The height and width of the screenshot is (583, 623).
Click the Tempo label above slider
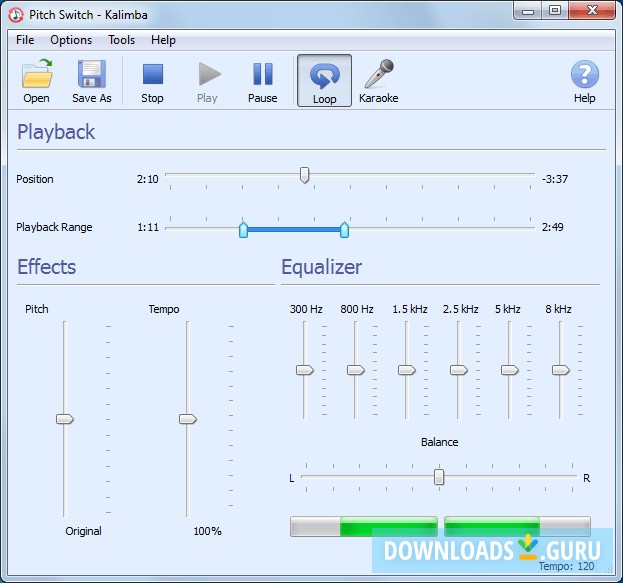[x=164, y=309]
